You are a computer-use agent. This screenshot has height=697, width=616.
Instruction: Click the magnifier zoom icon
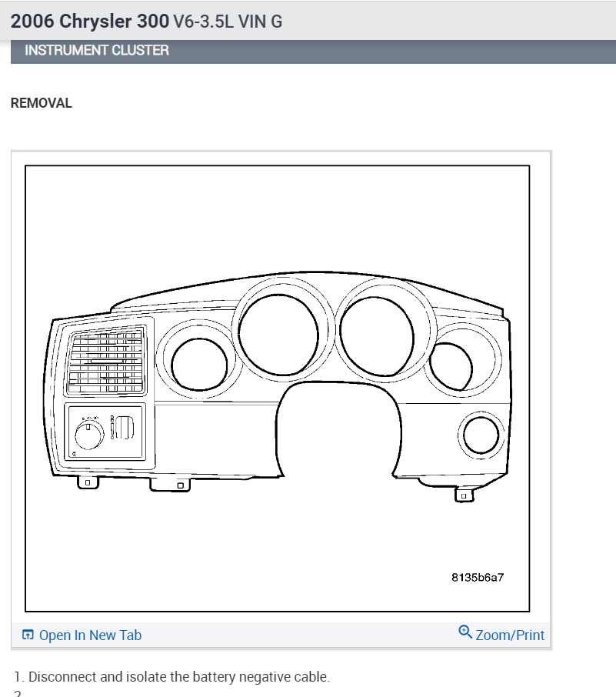click(x=465, y=632)
